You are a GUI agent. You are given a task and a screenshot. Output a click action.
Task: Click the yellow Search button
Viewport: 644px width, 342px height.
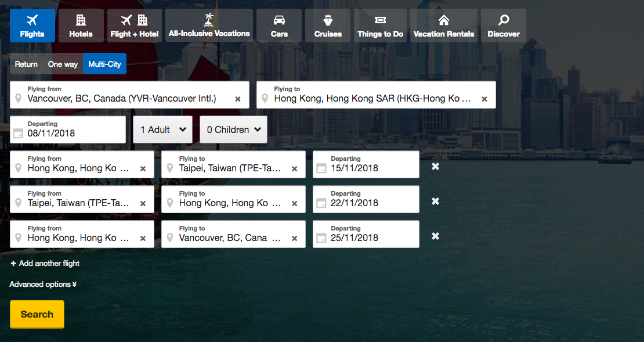click(x=37, y=314)
